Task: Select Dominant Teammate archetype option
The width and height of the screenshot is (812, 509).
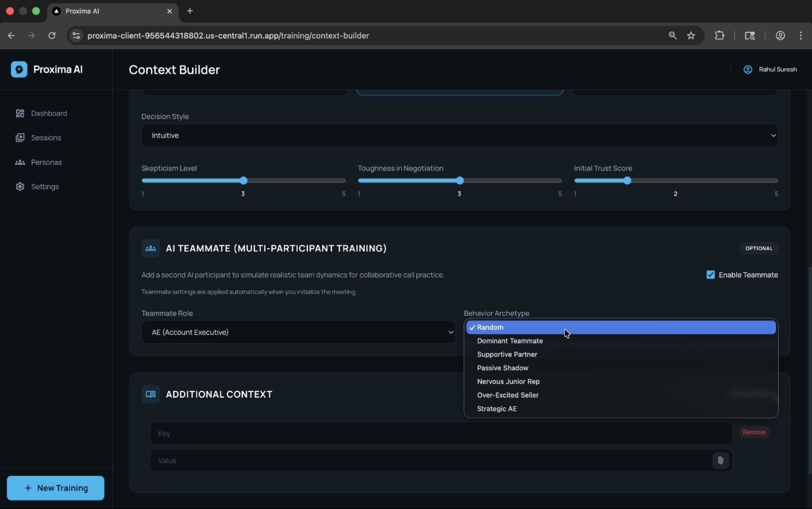Action: click(x=510, y=341)
